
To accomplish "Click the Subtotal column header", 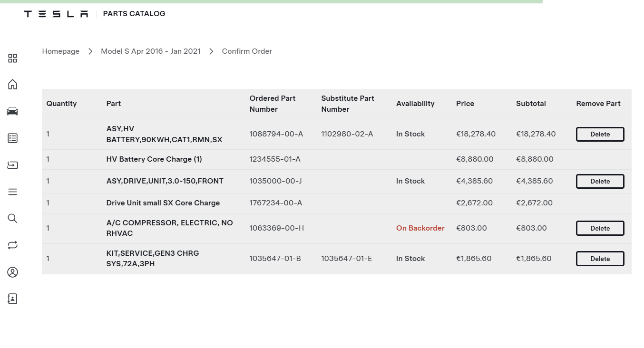I will [531, 104].
